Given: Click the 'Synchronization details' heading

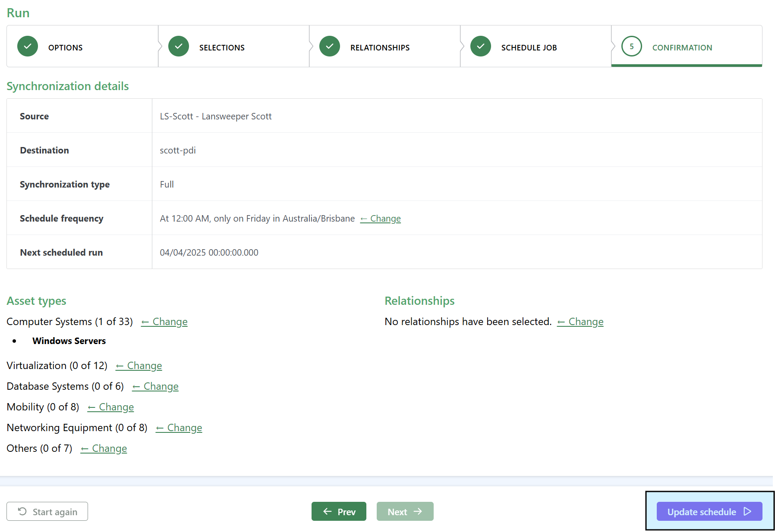Looking at the screenshot, I should pyautogui.click(x=68, y=86).
